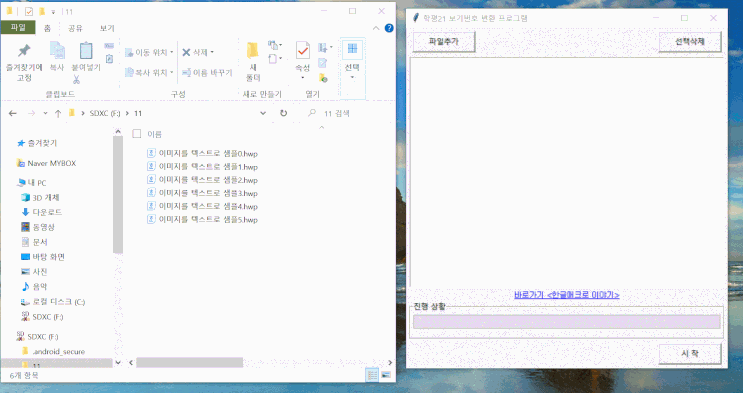Screen dimensions: 743x393
Task: Click the 진행 상황 progress bar
Action: point(567,322)
